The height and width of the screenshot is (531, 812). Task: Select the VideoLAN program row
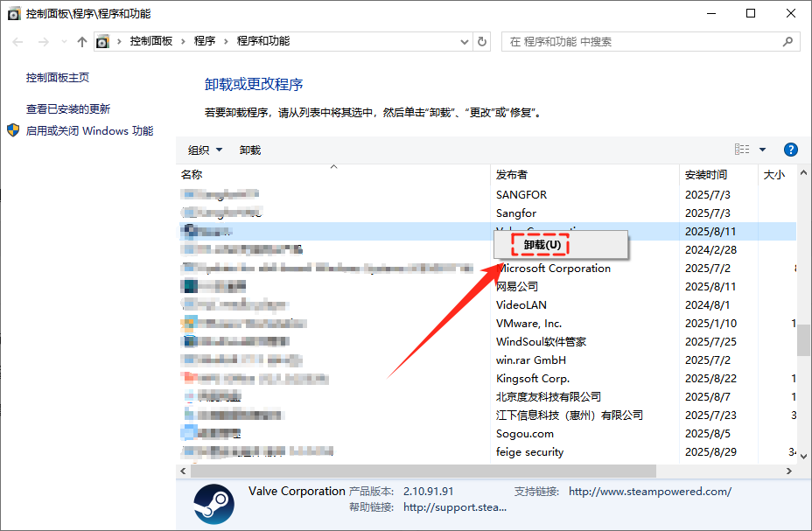(x=486, y=304)
